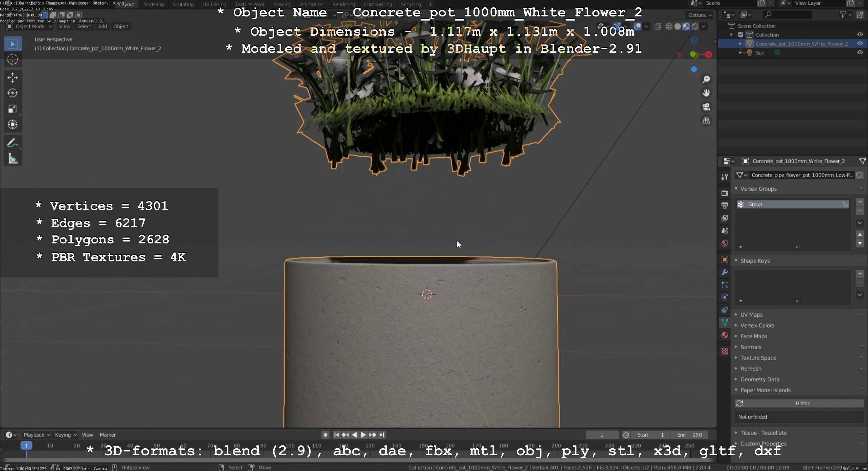Toggle fake user shield on mesh data

[x=859, y=175]
